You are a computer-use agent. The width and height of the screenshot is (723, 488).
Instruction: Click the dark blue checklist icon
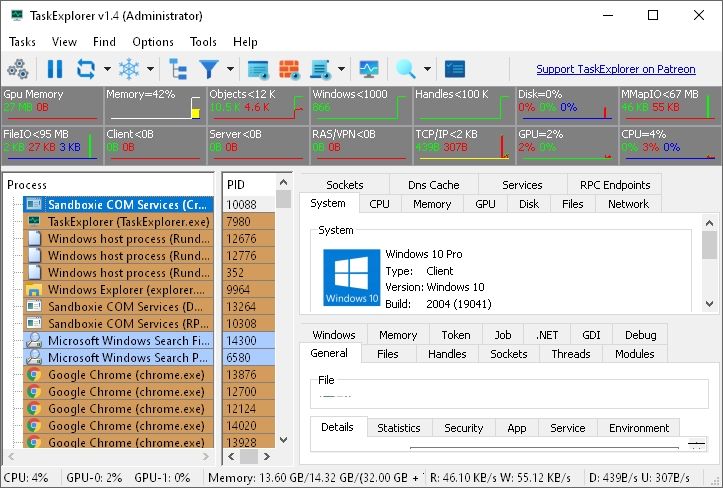click(x=455, y=69)
